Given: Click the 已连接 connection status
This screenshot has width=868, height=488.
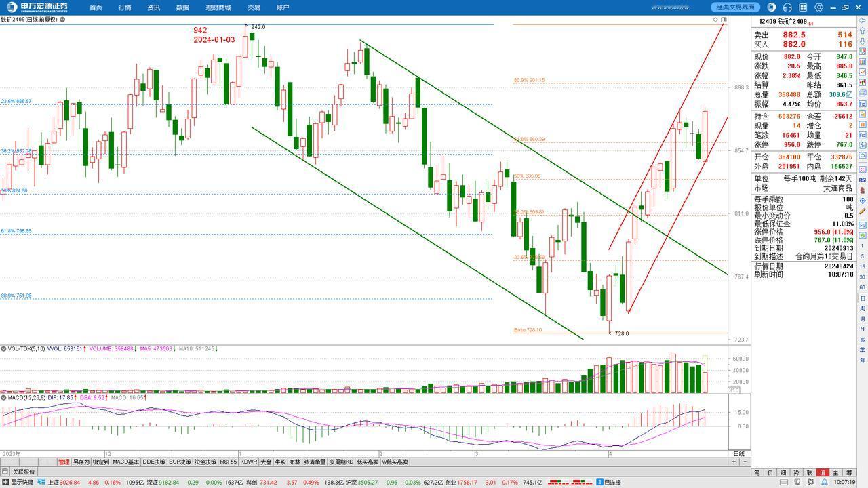Looking at the screenshot, I should coord(612,483).
